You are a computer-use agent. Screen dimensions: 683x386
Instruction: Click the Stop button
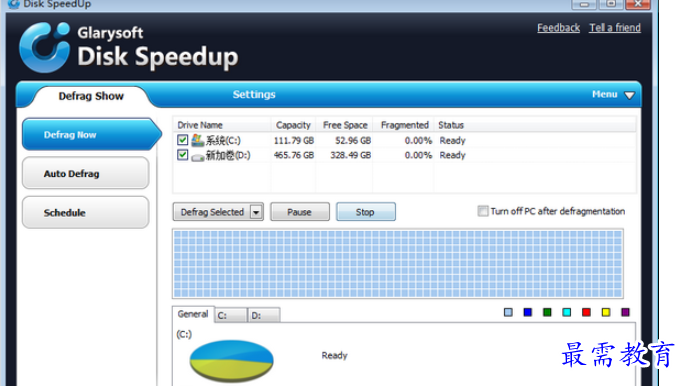[x=365, y=212]
